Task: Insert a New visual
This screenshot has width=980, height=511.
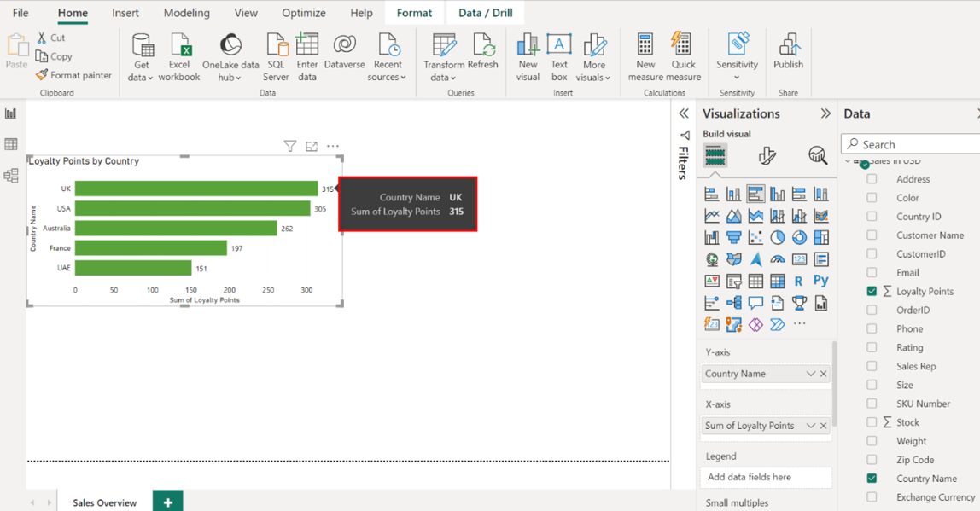Action: [528, 46]
